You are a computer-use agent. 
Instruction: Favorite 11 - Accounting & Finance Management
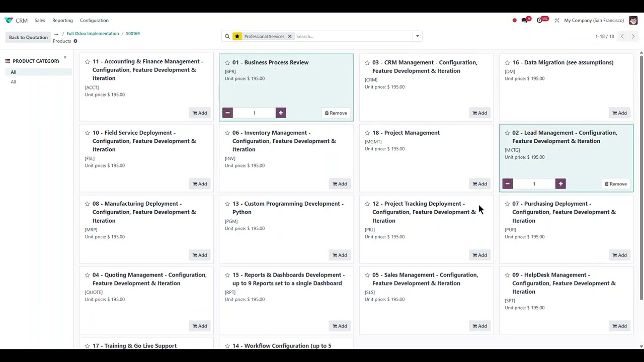click(87, 62)
